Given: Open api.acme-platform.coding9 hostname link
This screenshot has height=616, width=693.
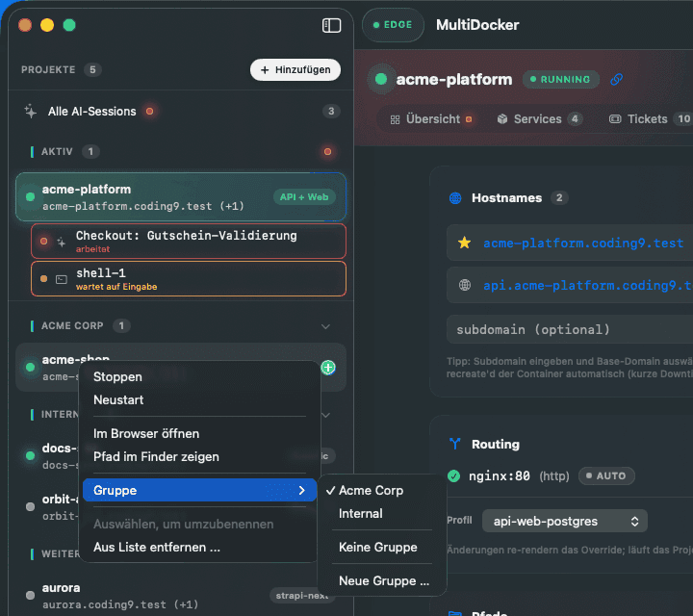Looking at the screenshot, I should [588, 285].
